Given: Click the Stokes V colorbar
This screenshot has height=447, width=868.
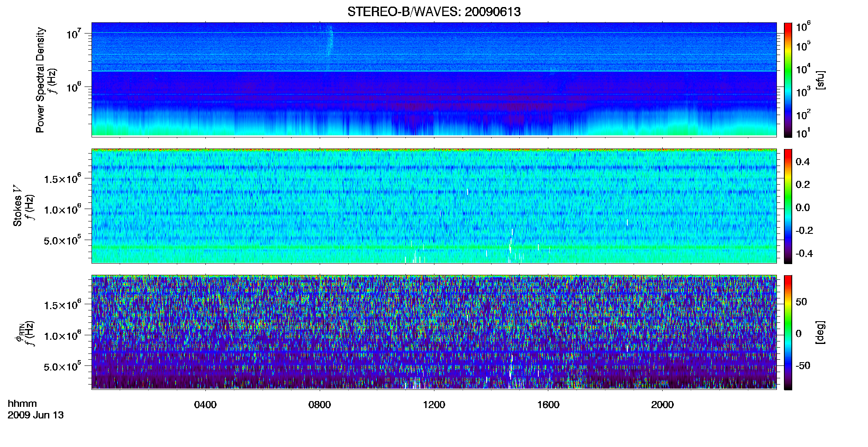Looking at the screenshot, I should click(x=788, y=206).
